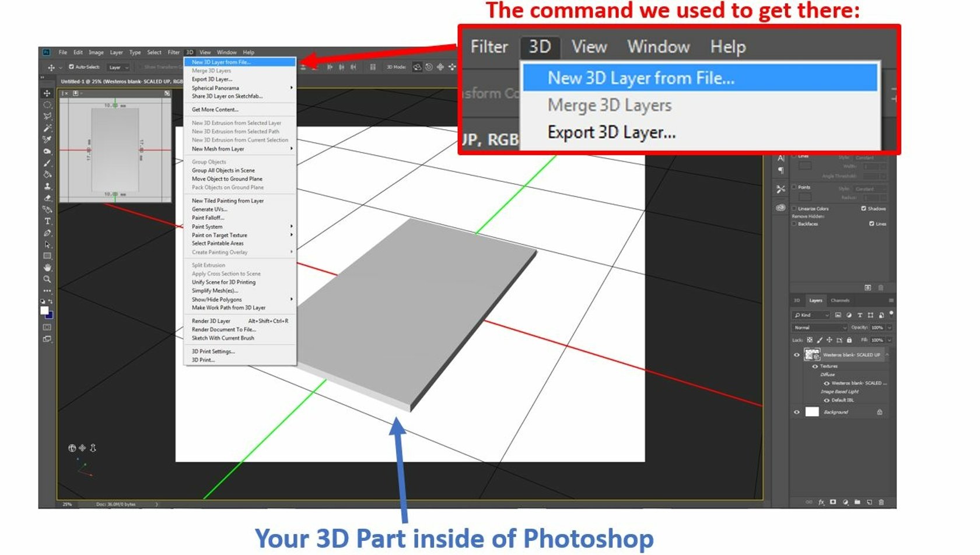Click the delete layer trash icon
Viewport: 980px width, 555px height.
click(x=882, y=502)
